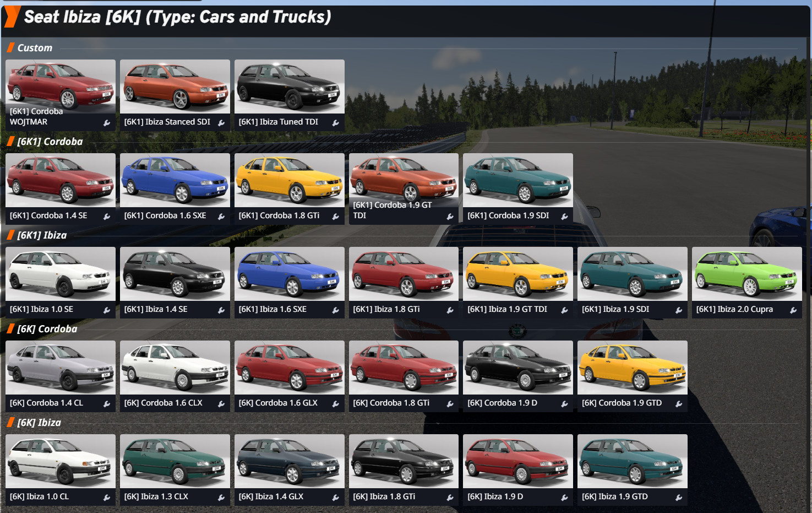Select the [6K] Cordoba 1.4 CL car image
The width and height of the screenshot is (812, 513).
pos(61,368)
